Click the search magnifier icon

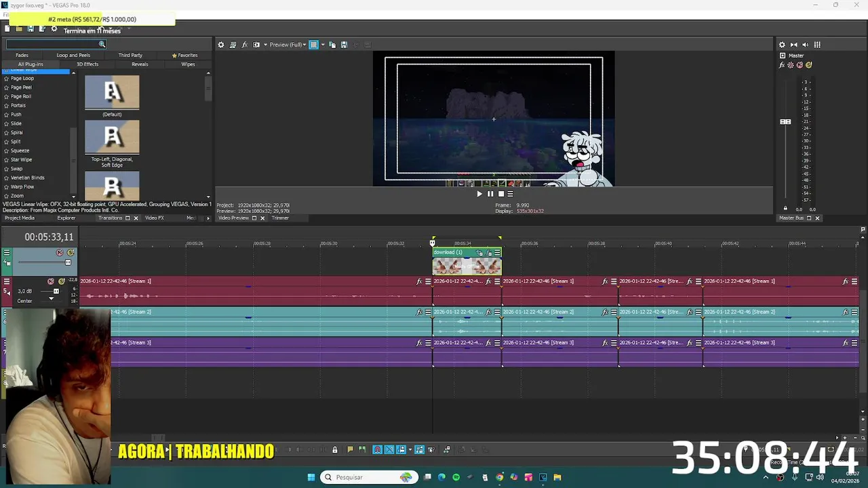102,44
